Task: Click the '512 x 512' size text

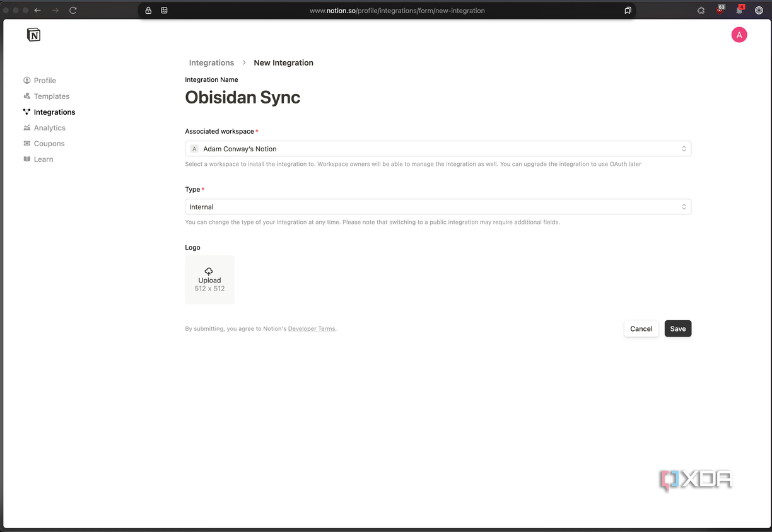Action: tap(209, 289)
